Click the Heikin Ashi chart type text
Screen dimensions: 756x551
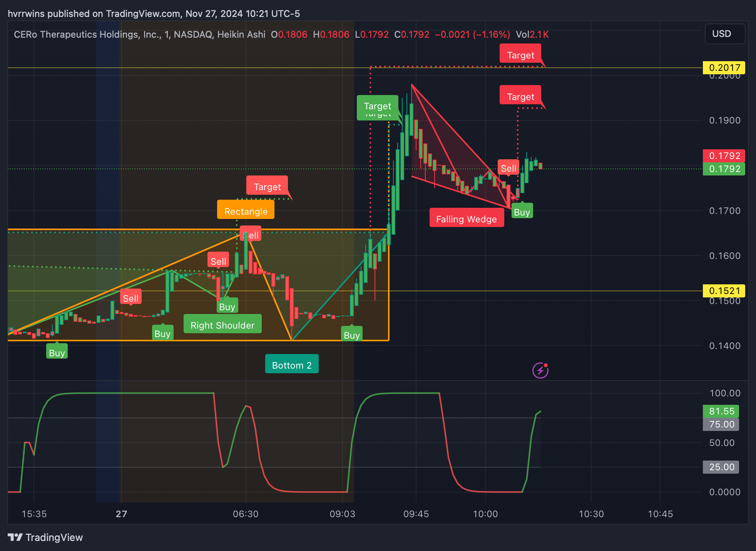point(241,35)
